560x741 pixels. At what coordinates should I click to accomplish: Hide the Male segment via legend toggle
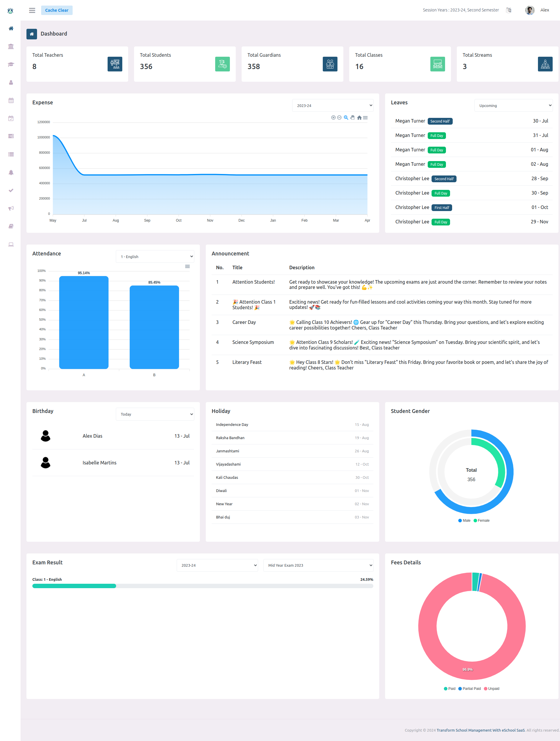tap(464, 520)
